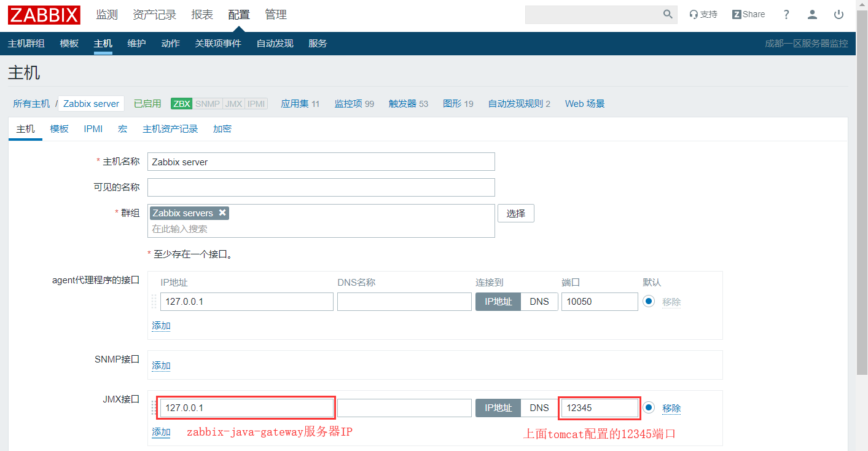Image resolution: width=868 pixels, height=451 pixels.
Task: Open the 配置 top menu
Action: click(x=239, y=15)
